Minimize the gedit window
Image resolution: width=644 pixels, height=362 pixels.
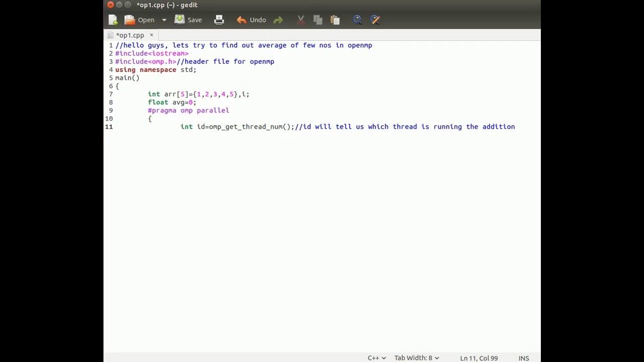tap(119, 5)
